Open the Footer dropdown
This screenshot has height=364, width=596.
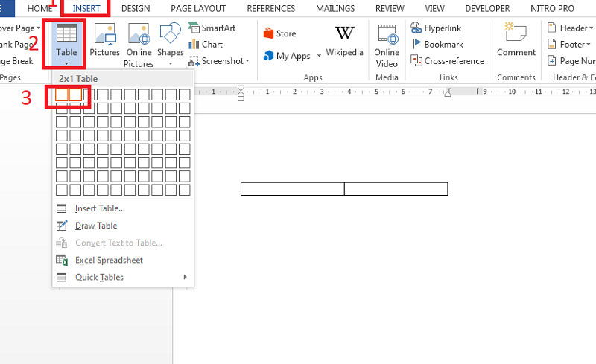point(569,45)
